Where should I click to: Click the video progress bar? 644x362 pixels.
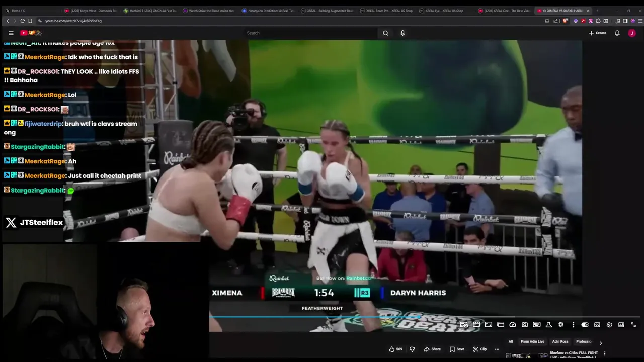pos(425,317)
